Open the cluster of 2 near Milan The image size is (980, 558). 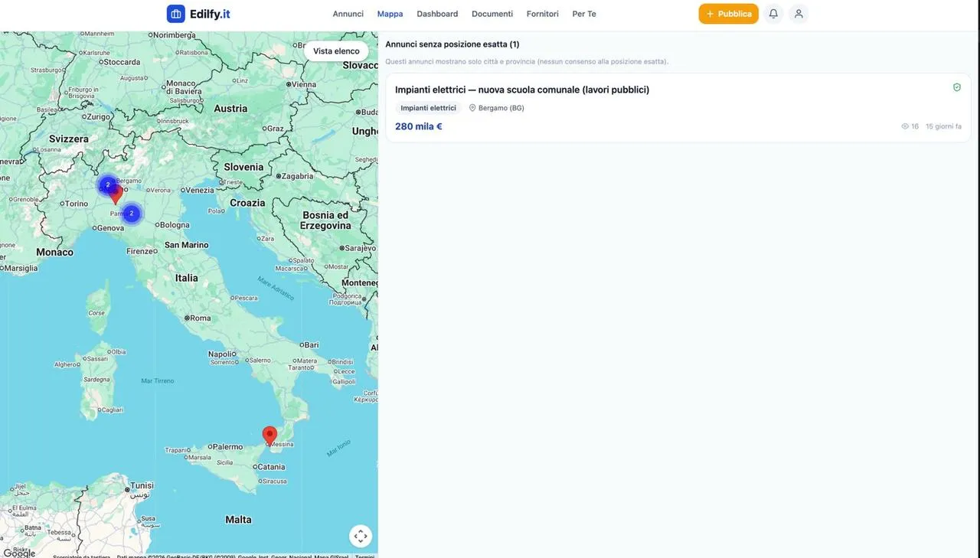[107, 184]
